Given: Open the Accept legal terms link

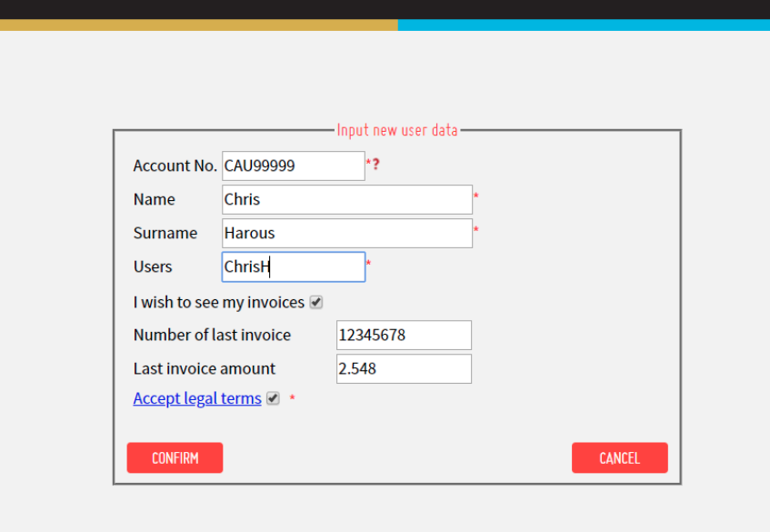Looking at the screenshot, I should coord(197,398).
